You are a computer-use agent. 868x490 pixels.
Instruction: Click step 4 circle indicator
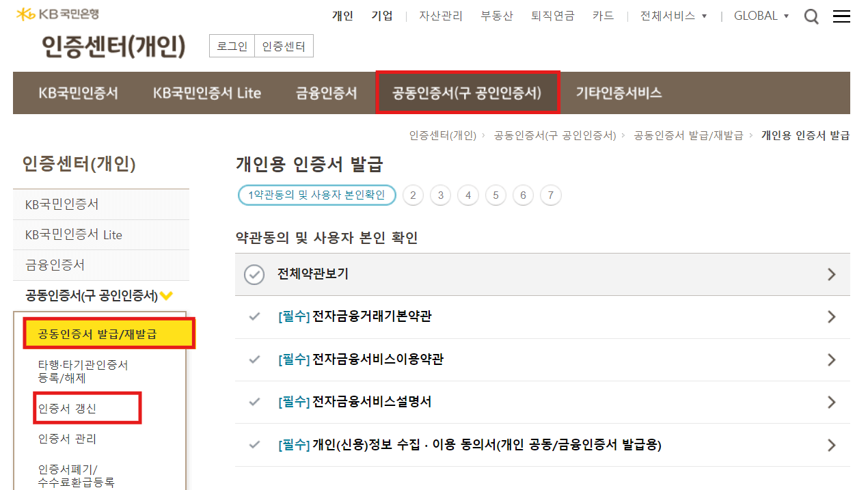tap(468, 195)
